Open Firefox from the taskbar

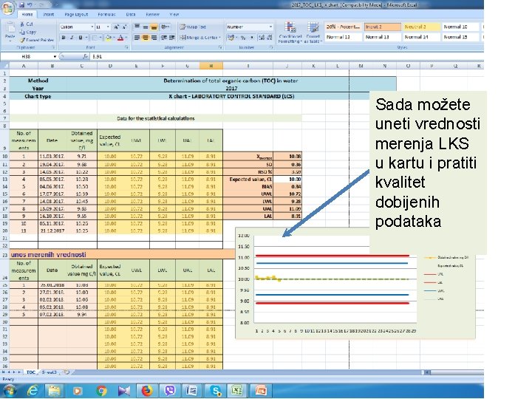pyautogui.click(x=147, y=391)
